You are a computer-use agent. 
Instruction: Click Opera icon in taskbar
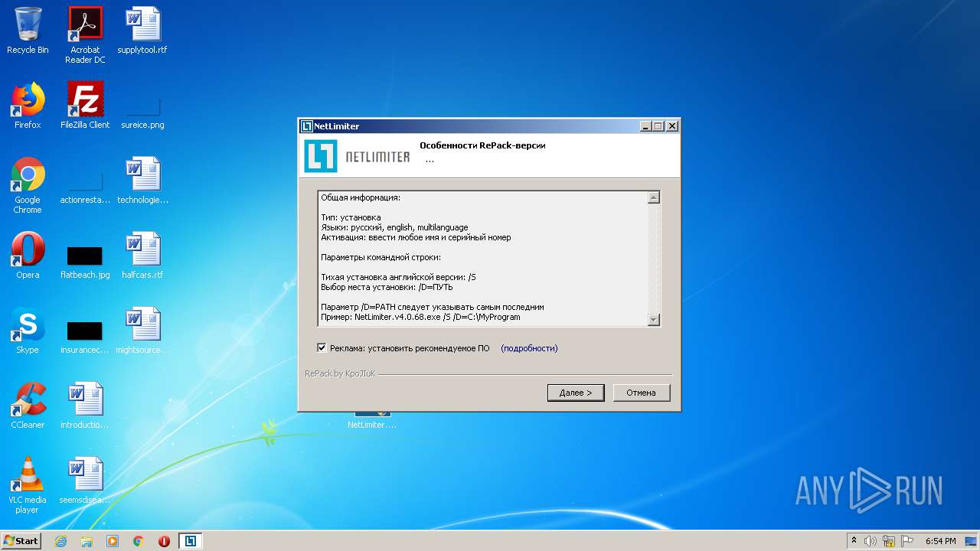[x=164, y=541]
